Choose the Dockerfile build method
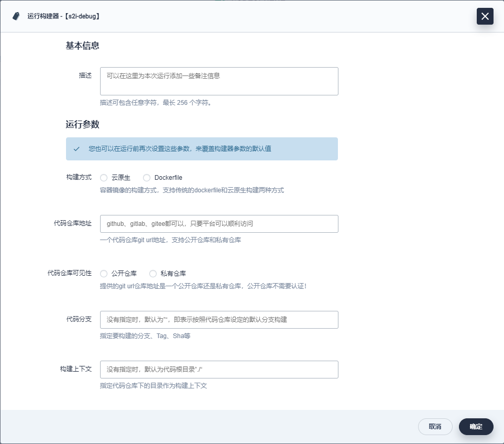504x444 pixels. click(x=147, y=178)
